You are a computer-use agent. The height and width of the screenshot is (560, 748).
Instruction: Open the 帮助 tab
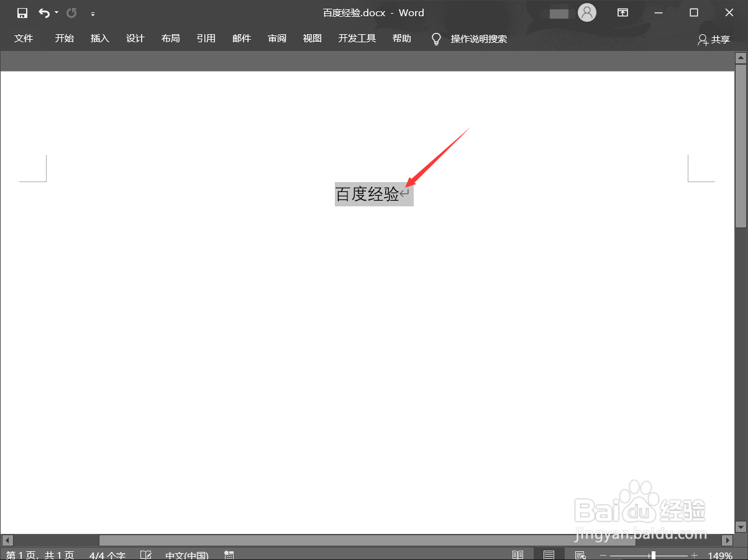(x=402, y=39)
